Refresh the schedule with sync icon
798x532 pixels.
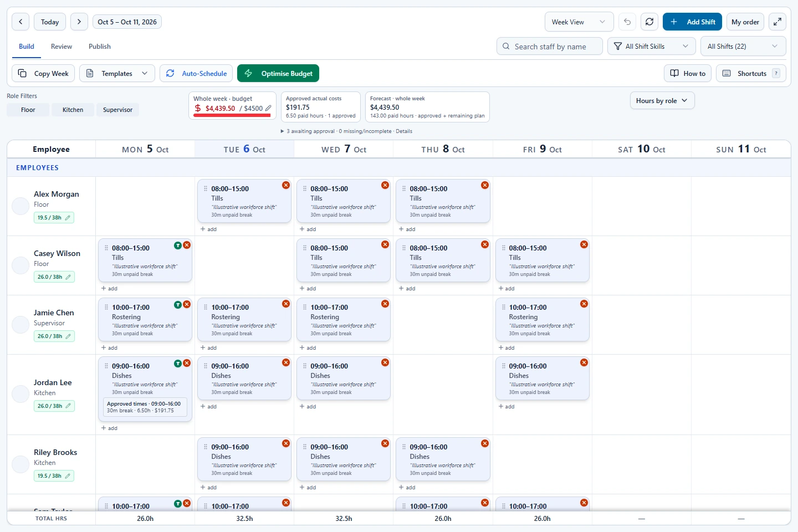coord(649,22)
